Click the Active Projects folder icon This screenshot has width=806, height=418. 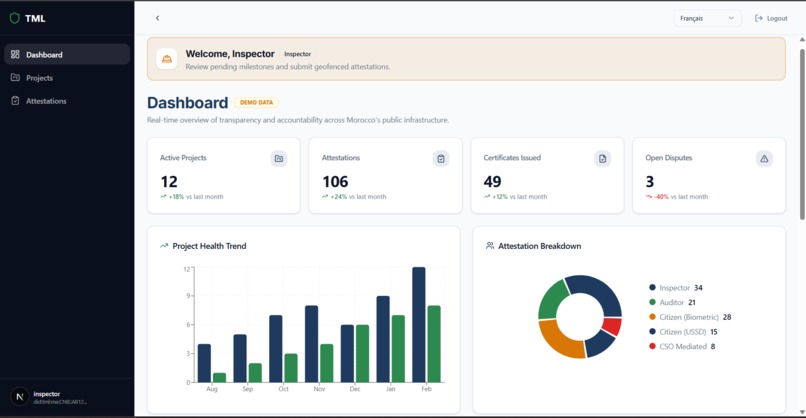[279, 158]
